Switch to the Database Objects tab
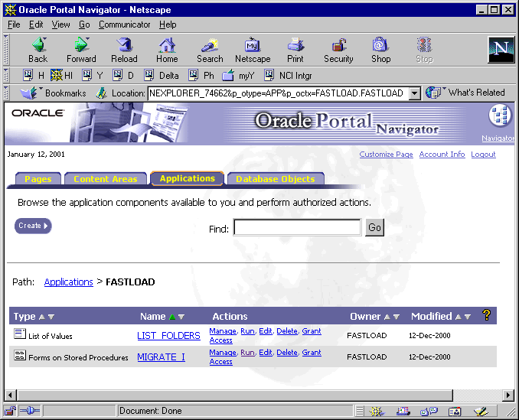Viewport: 519px width, 420px height. click(275, 179)
